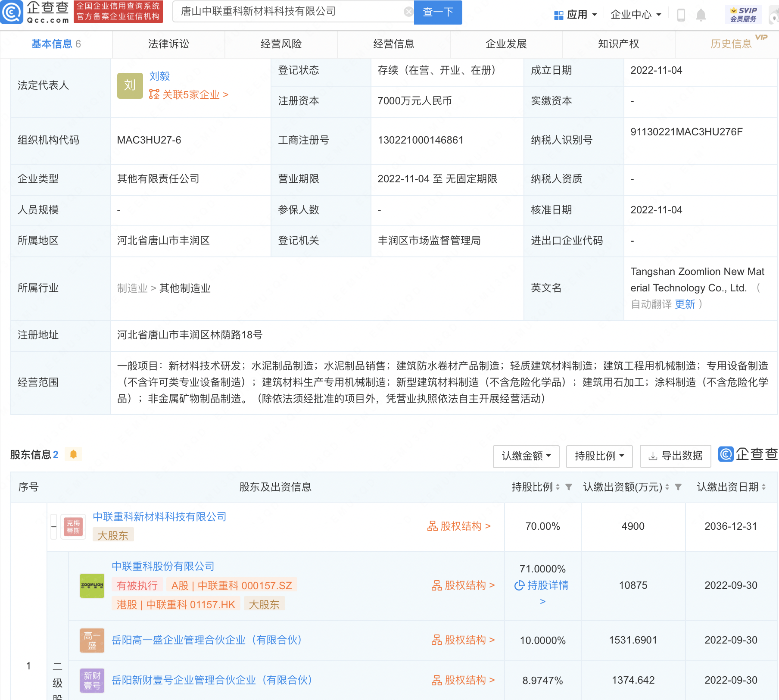Select registered capital 7000万元人民币
Image resolution: width=779 pixels, height=700 pixels.
coord(414,101)
